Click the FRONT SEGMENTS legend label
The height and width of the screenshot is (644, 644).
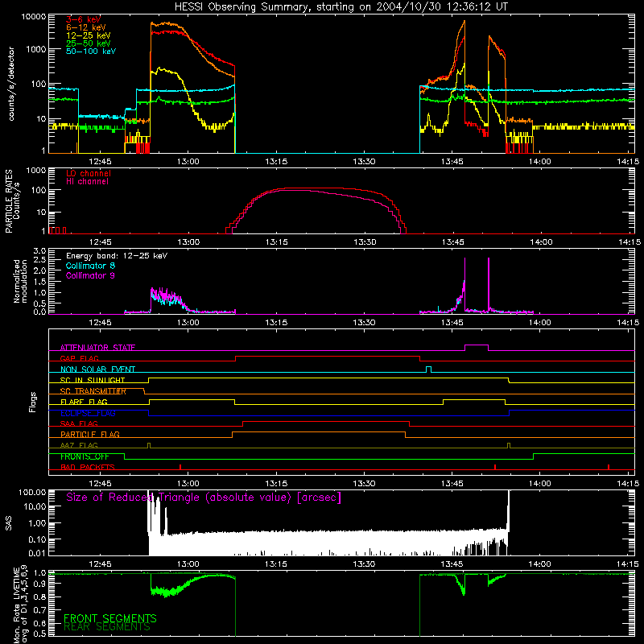point(110,618)
